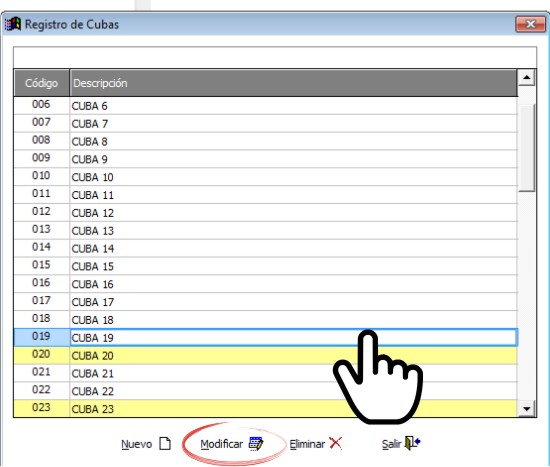Click code cell 012

pos(41,212)
